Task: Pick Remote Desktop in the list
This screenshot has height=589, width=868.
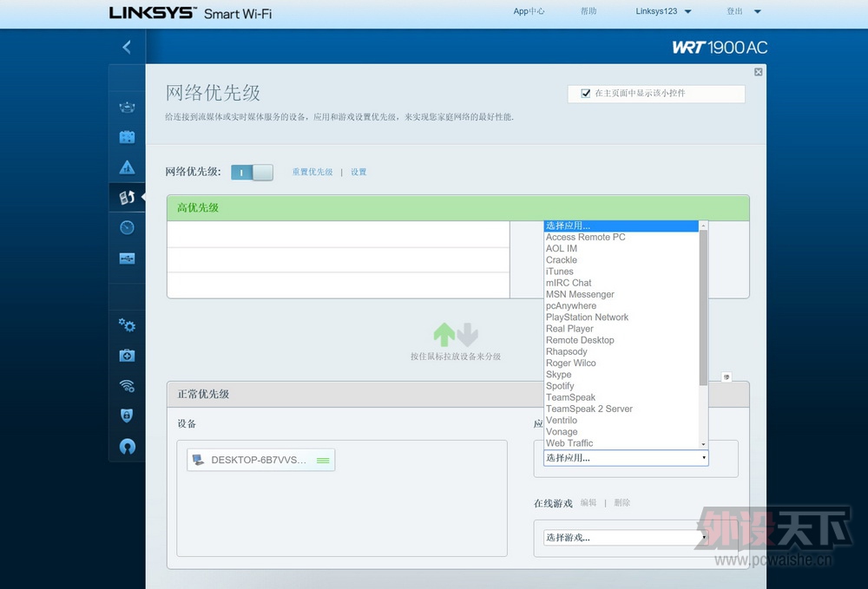Action: coord(621,340)
